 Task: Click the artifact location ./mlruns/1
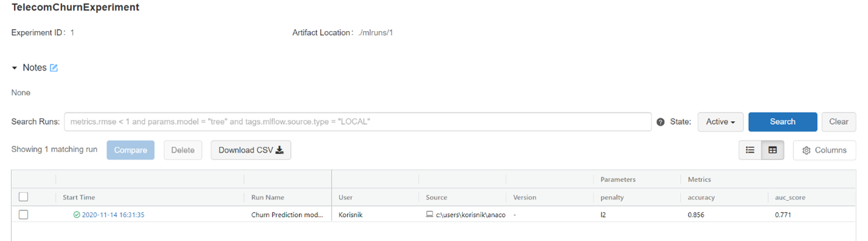(375, 33)
